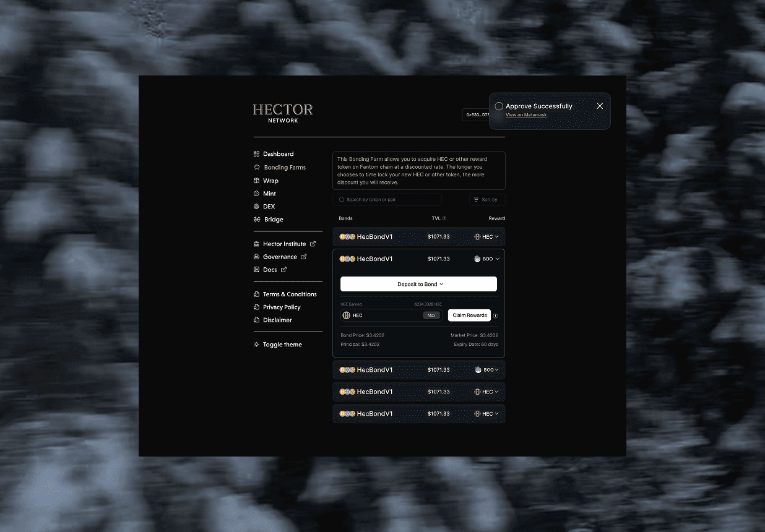Collapse the expanded BOO bond chevron
The width and height of the screenshot is (765, 532).
[498, 259]
